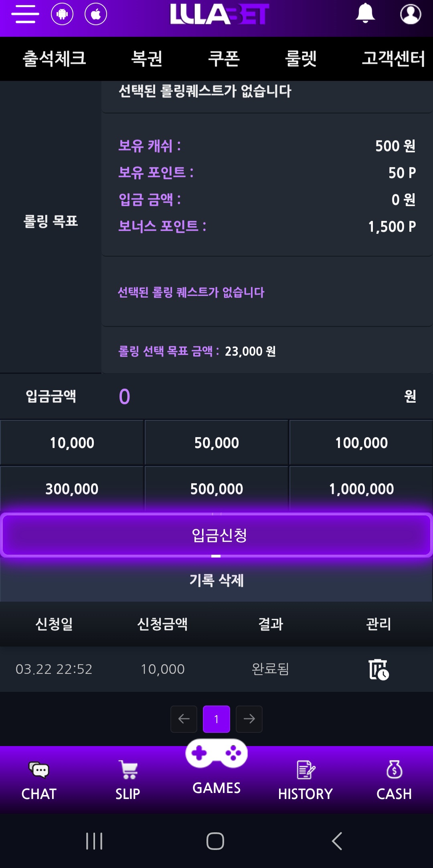Open CHAT from the bottom bar
This screenshot has width=433, height=868.
coord(39,781)
